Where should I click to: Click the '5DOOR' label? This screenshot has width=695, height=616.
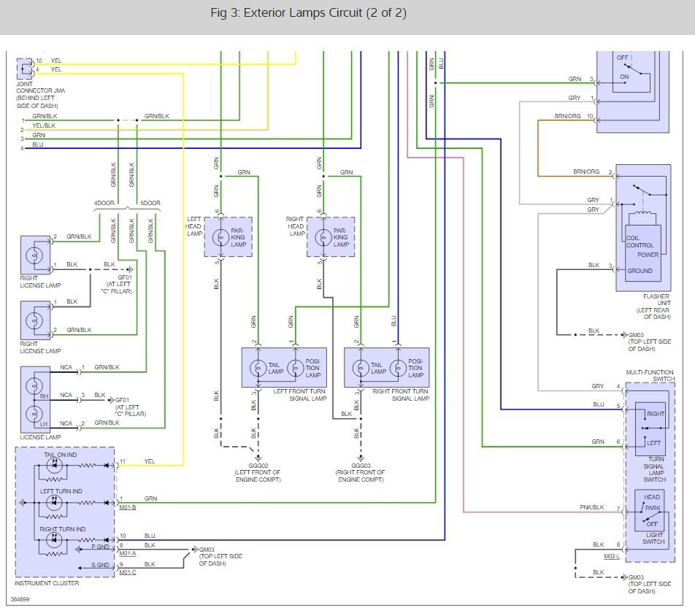coord(150,203)
